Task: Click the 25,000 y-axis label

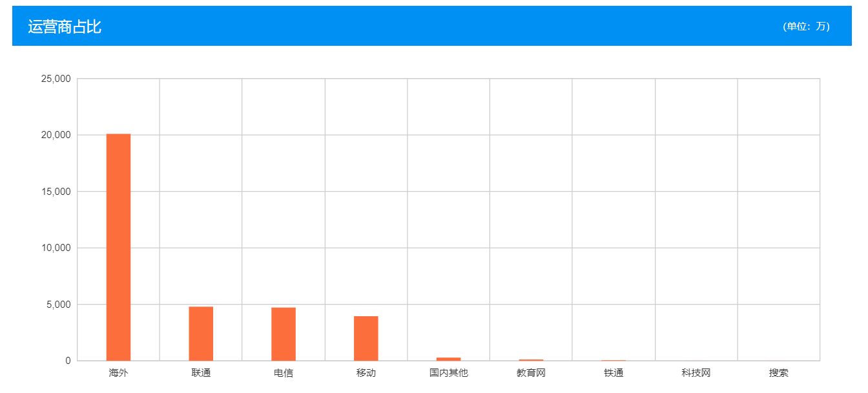Action: pos(56,79)
